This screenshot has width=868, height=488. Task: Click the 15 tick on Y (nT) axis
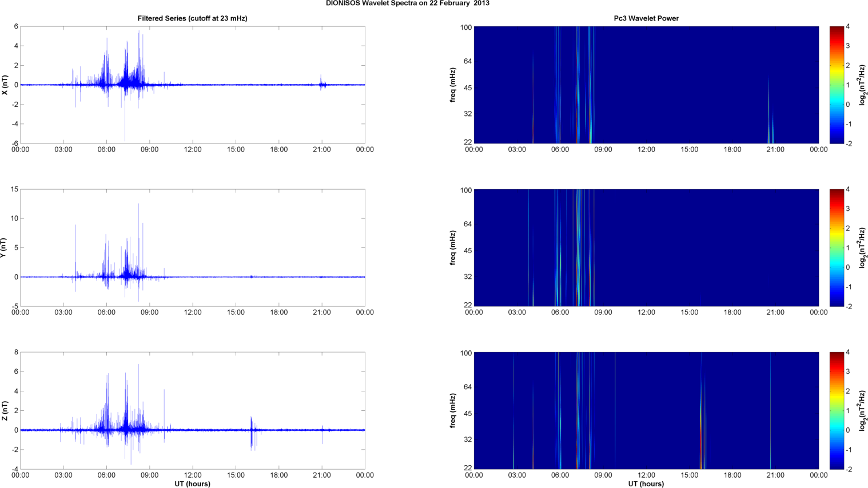click(15, 189)
